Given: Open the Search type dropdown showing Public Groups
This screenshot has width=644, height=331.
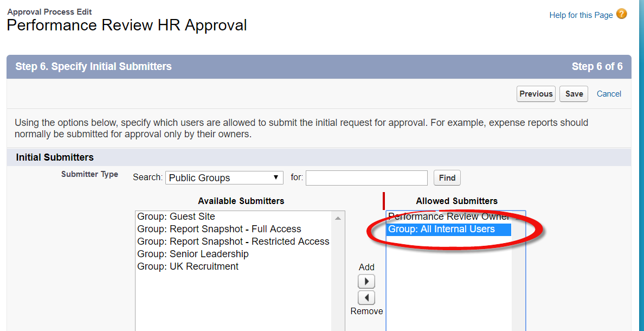Looking at the screenshot, I should click(224, 178).
